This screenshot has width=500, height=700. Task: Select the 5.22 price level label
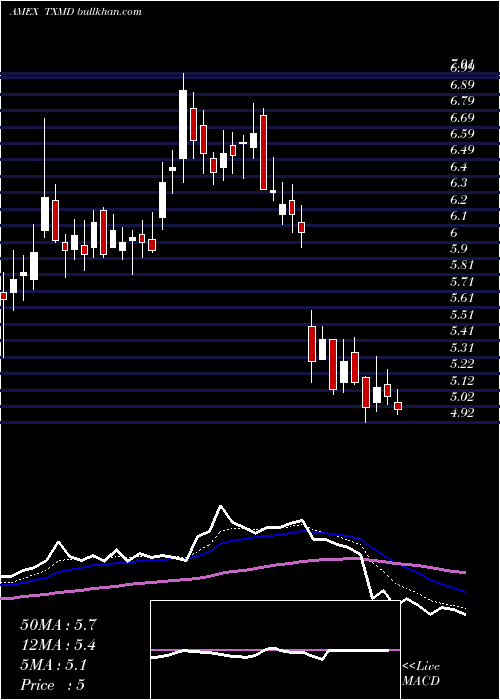pyautogui.click(x=462, y=364)
